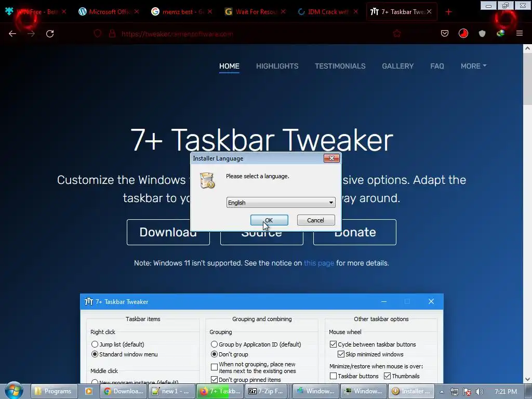Open the TESTIMONIALS section
Image resolution: width=532 pixels, height=399 pixels.
340,66
